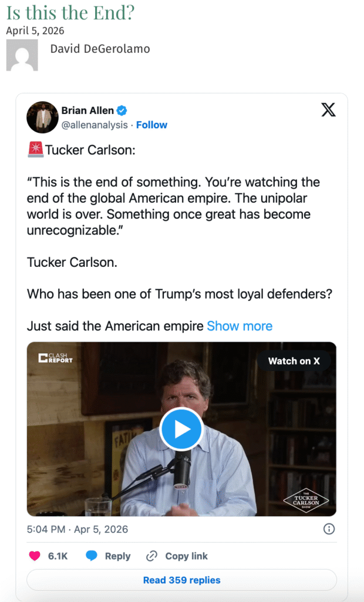Open the tweet info icon
Image resolution: width=364 pixels, height=602 pixels.
click(x=329, y=529)
